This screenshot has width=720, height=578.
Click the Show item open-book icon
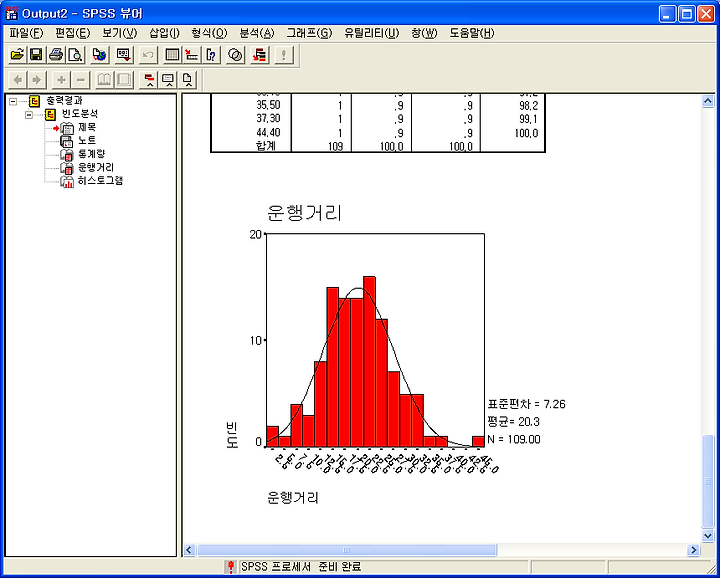click(105, 80)
